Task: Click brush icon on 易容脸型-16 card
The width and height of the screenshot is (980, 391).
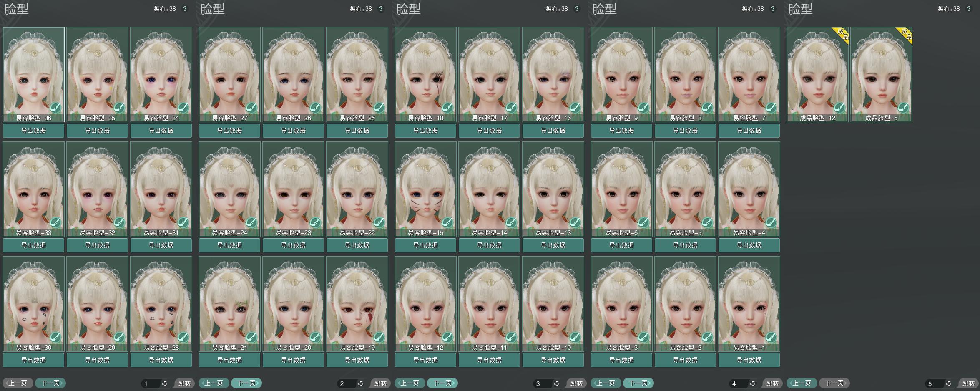Action: (575, 108)
